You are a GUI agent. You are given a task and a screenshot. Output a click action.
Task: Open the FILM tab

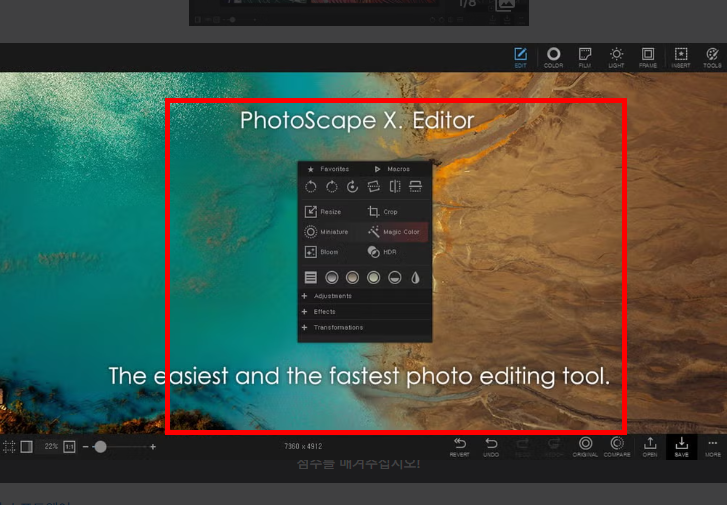(585, 58)
